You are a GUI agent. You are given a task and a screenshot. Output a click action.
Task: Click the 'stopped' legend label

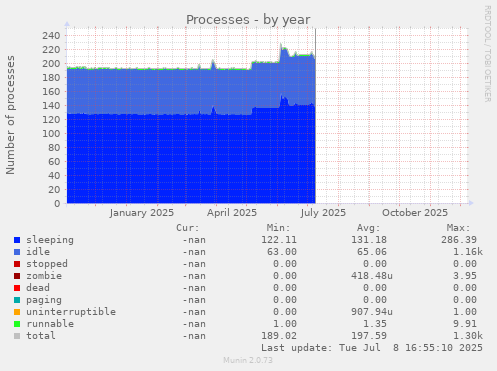[47, 264]
